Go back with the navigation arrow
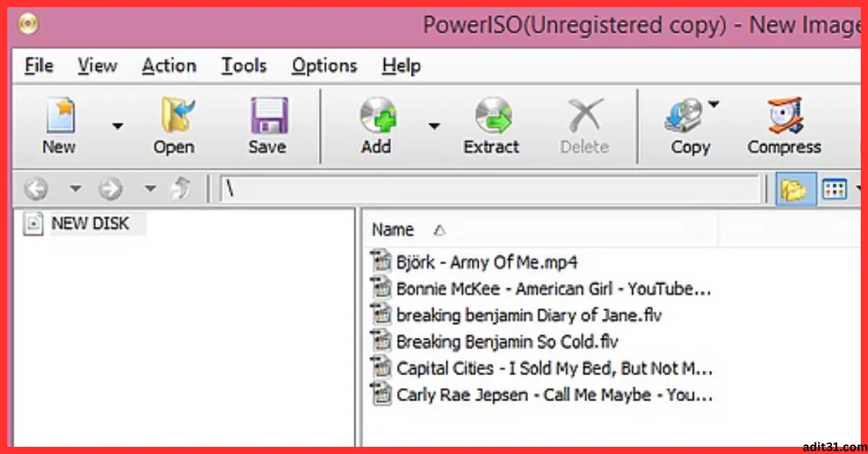 click(36, 189)
